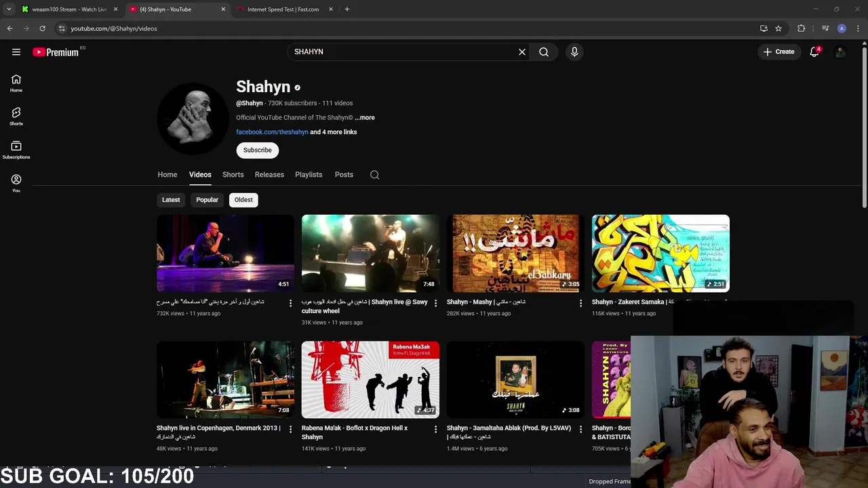Image resolution: width=868 pixels, height=488 pixels.
Task: Open the channel Releases tab
Action: click(269, 175)
